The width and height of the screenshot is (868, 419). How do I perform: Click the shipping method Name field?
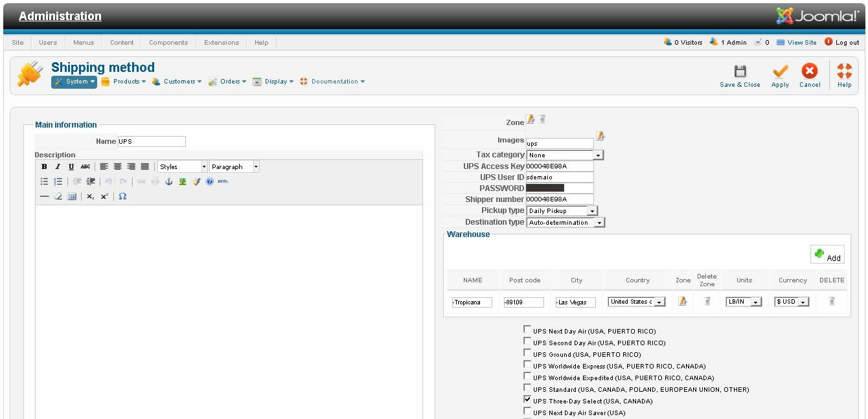152,141
